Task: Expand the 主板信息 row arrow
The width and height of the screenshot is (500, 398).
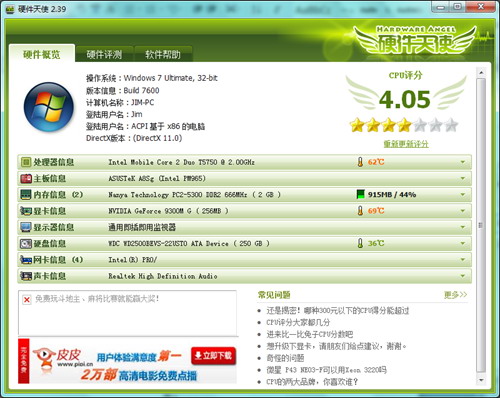Action: [x=463, y=179]
